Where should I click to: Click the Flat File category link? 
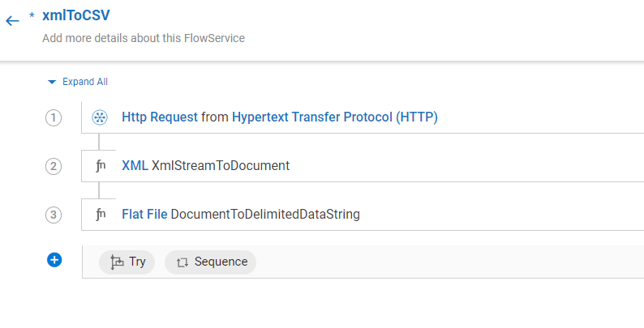tap(144, 214)
